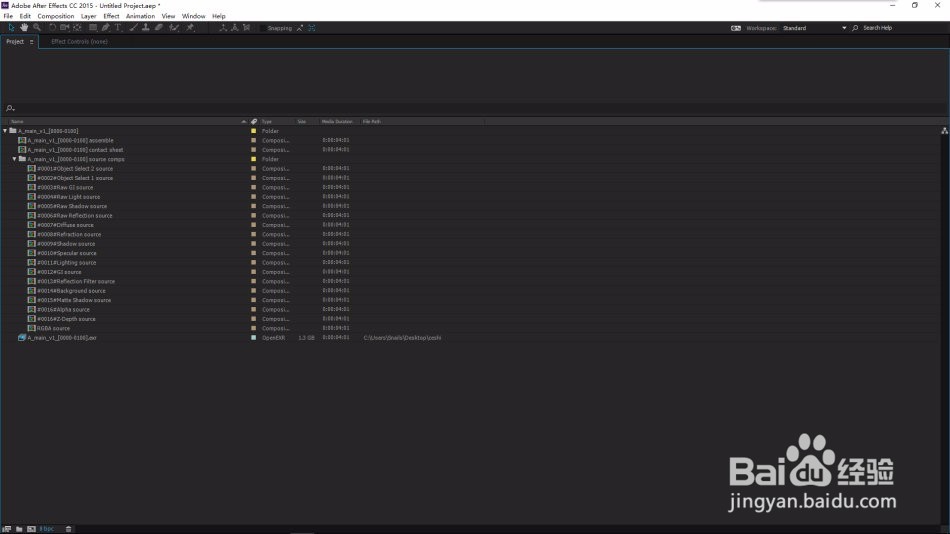Open the Composition menu
The width and height of the screenshot is (950, 534).
pos(56,16)
